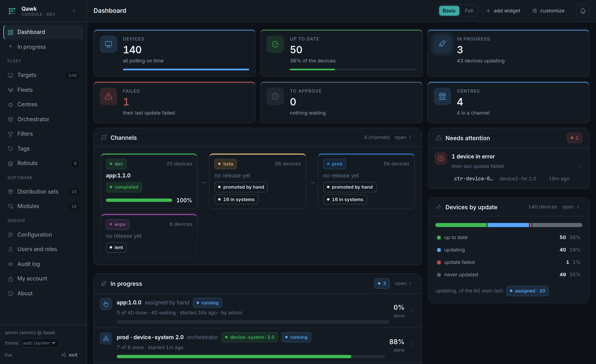Click the Up to date check badge icon
The width and height of the screenshot is (596, 364).
click(275, 44)
